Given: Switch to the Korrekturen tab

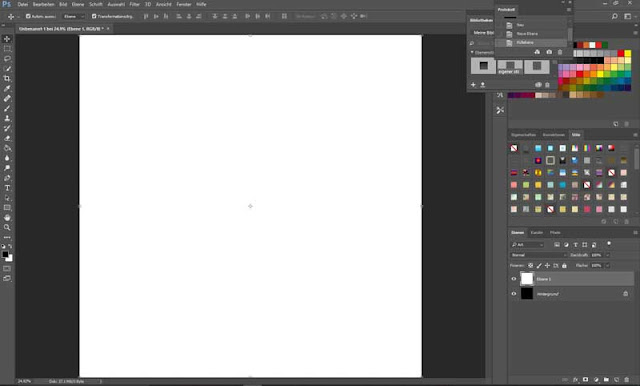Looking at the screenshot, I should pos(553,135).
